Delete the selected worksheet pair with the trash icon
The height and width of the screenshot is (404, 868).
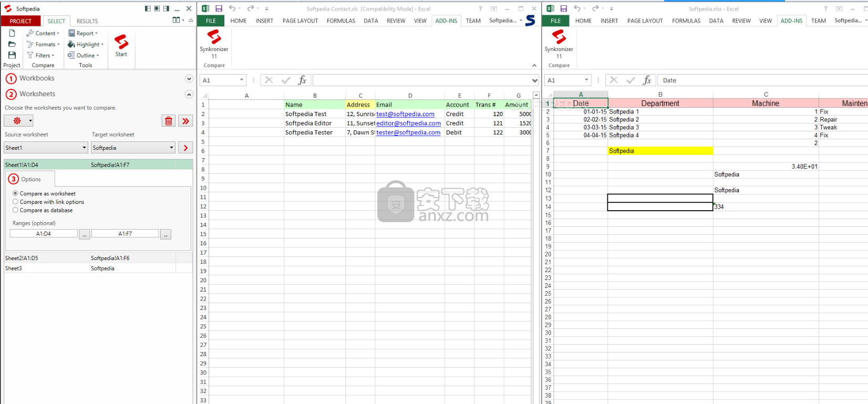click(169, 121)
